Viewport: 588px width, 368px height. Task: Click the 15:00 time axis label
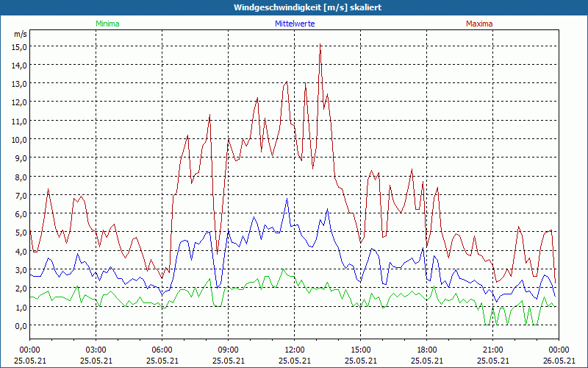coord(360,350)
